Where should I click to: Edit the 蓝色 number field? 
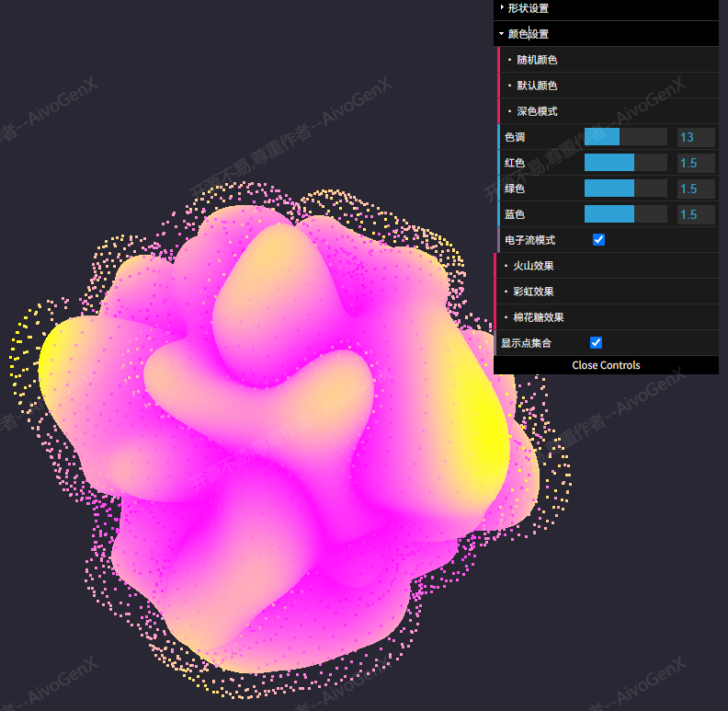point(695,214)
